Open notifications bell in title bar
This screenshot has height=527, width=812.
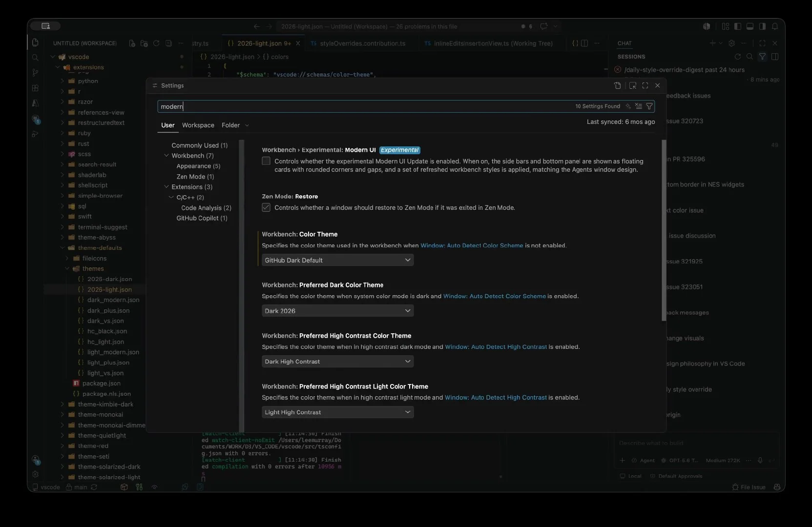pyautogui.click(x=776, y=26)
